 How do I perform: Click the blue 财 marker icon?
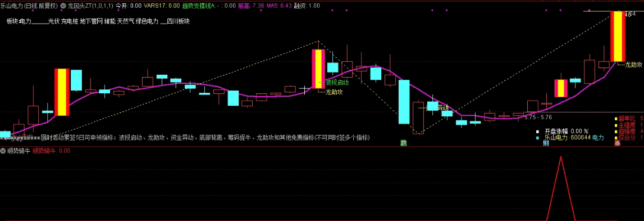pos(546,143)
